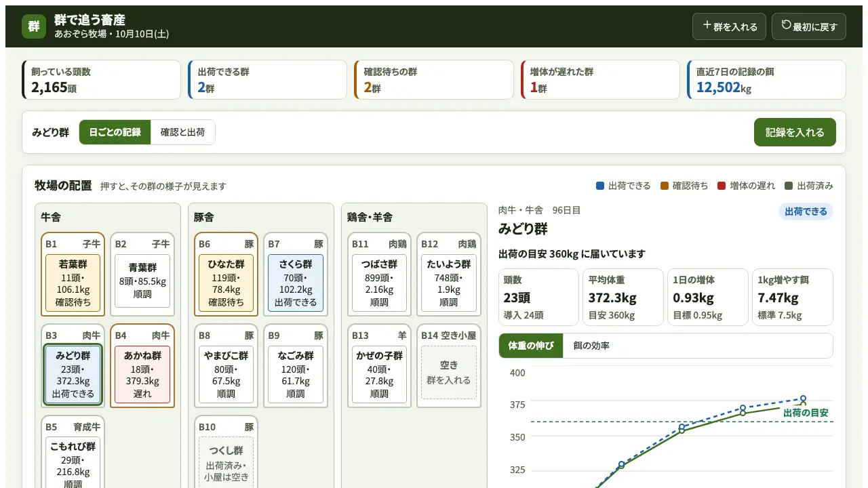Viewport: 868px width, 488px height.
Task: Select the 体重の伸び chart tab
Action: (x=531, y=346)
